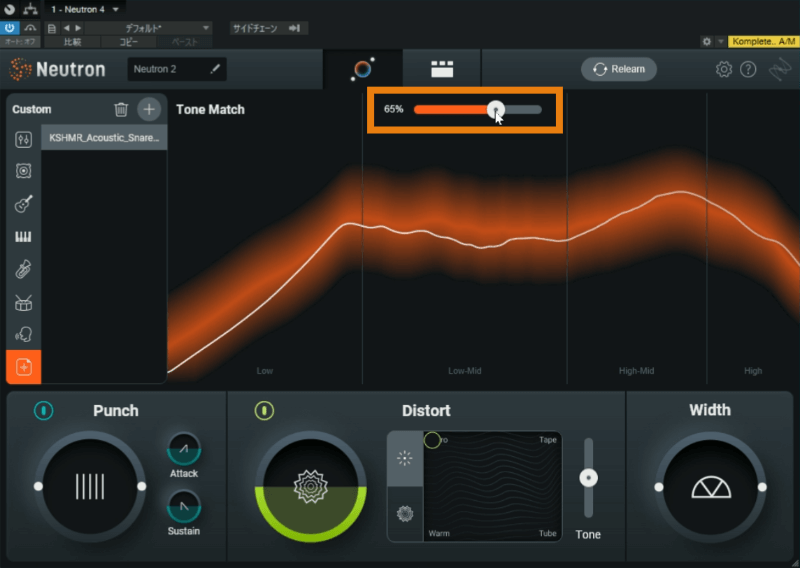Select the piano keys target category icon

coord(23,236)
